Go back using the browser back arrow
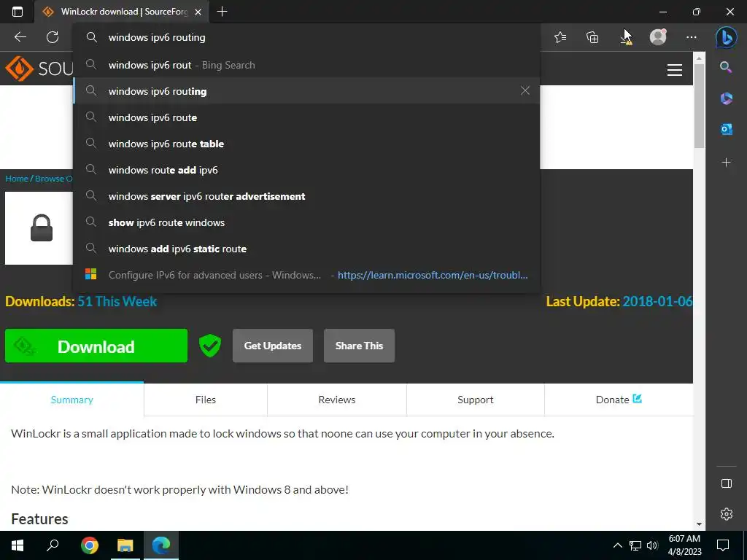The height and width of the screenshot is (560, 747). coord(20,37)
